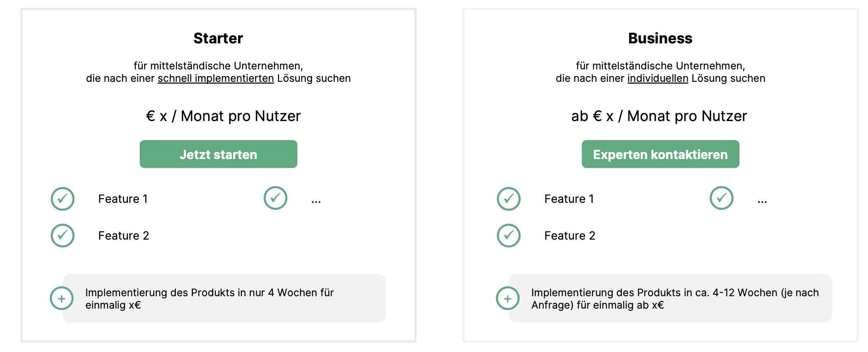Screen dimensions: 868x352
Task: Click the Business Feature 2 checkmark icon
Action: point(508,235)
